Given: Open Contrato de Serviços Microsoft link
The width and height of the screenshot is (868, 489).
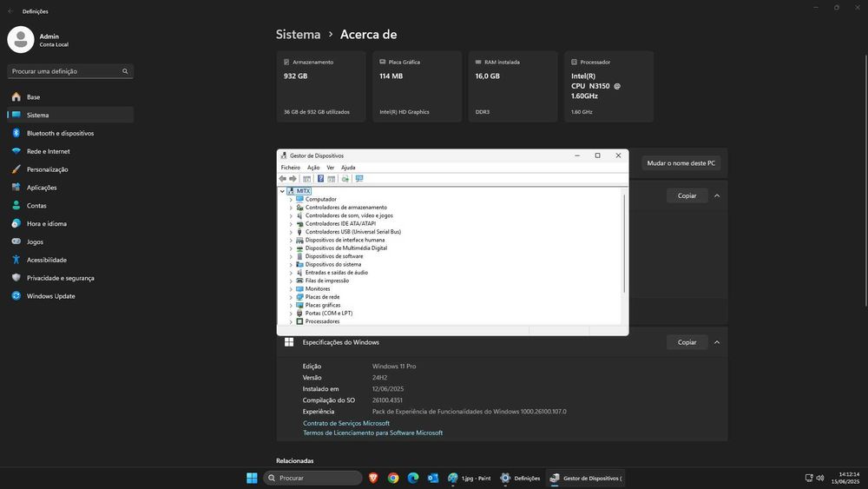Looking at the screenshot, I should 346,423.
